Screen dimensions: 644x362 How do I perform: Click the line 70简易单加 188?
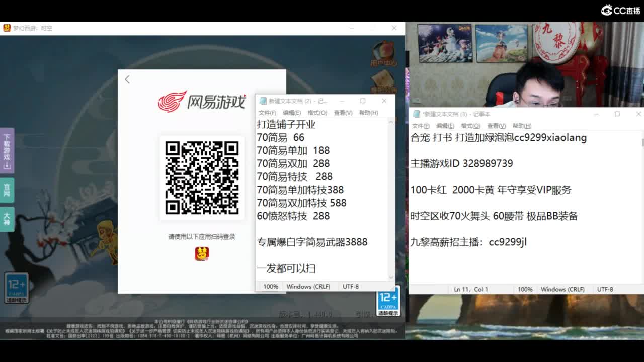tap(293, 150)
